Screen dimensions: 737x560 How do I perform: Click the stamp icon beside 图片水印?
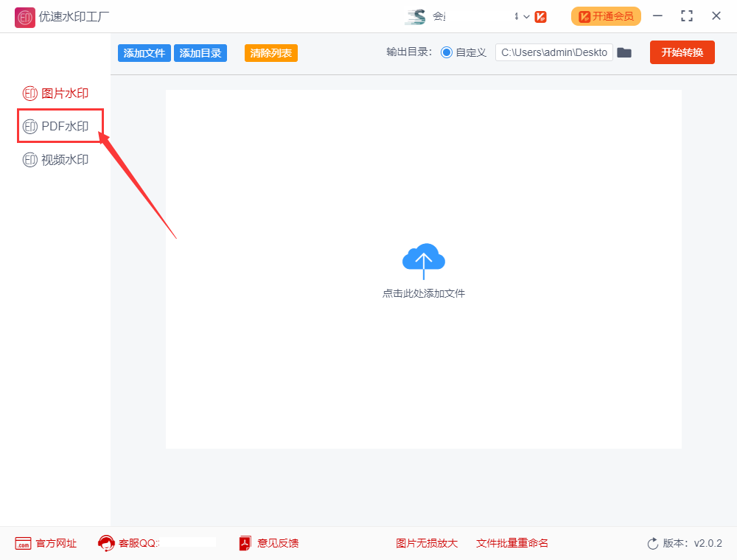(x=30, y=93)
